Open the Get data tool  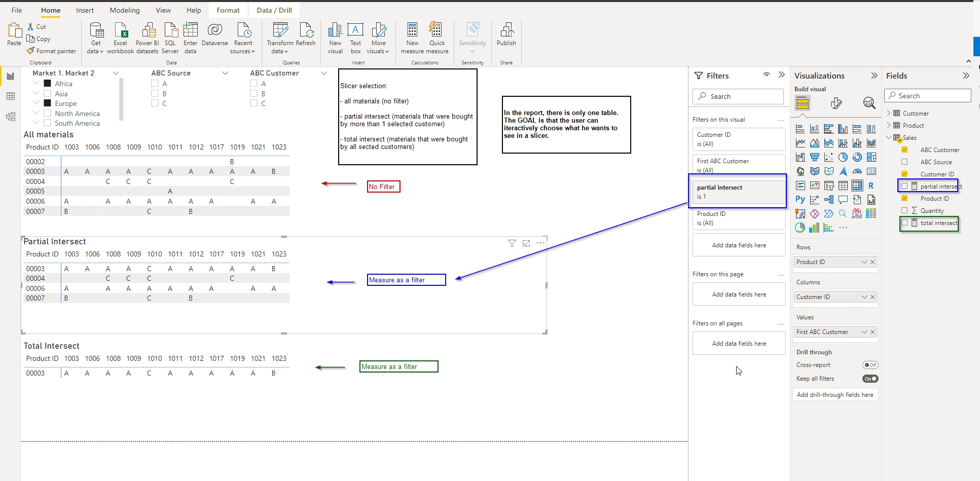click(x=96, y=38)
